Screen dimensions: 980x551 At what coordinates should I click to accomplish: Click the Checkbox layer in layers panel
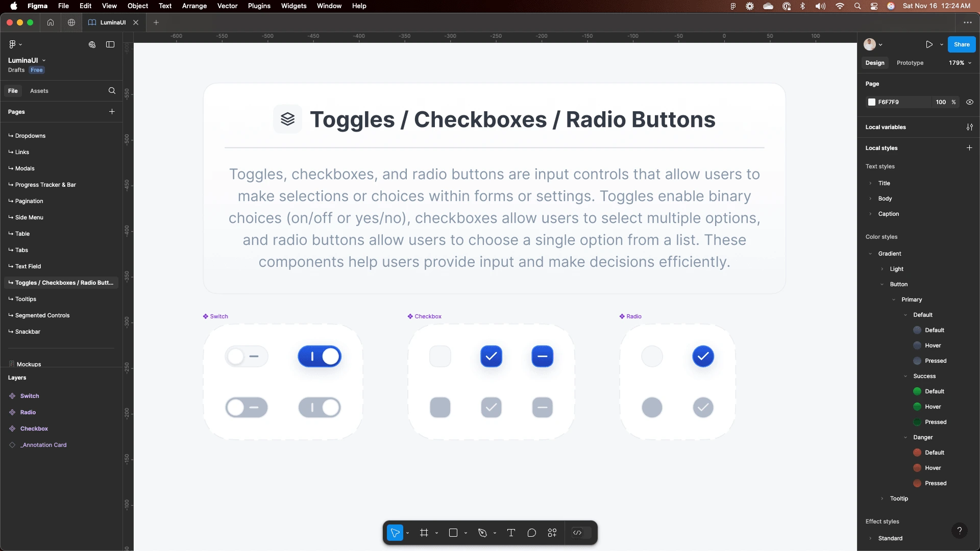point(34,429)
